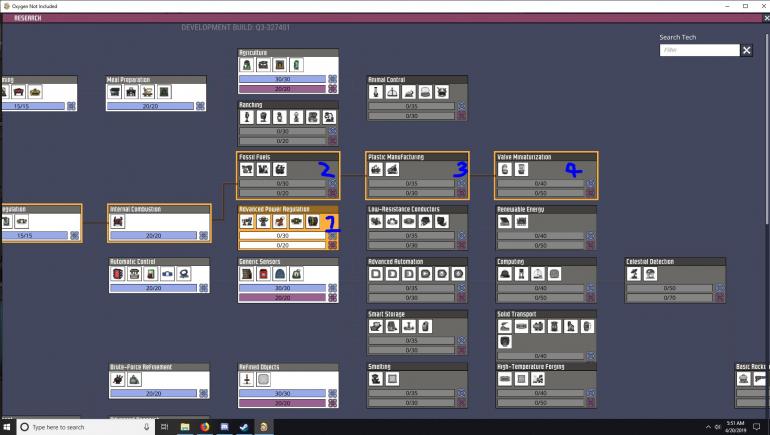Click the blue dome icon in Generic Sensors
Viewport: 770px width, 435px height.
[280, 274]
